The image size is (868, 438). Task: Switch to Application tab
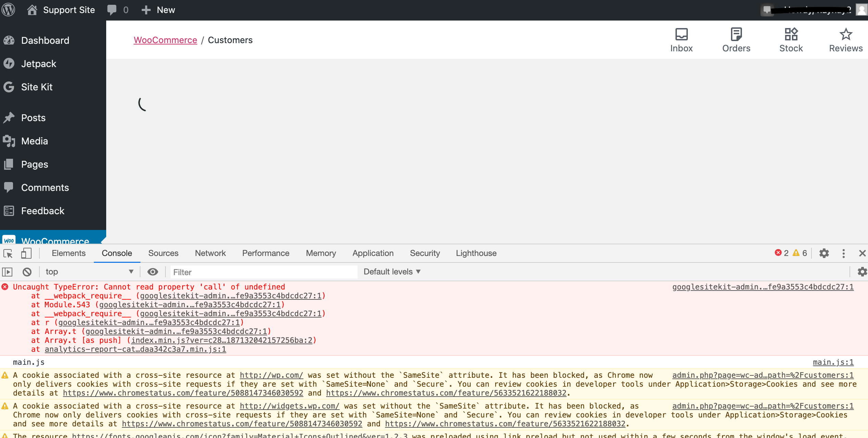point(373,253)
